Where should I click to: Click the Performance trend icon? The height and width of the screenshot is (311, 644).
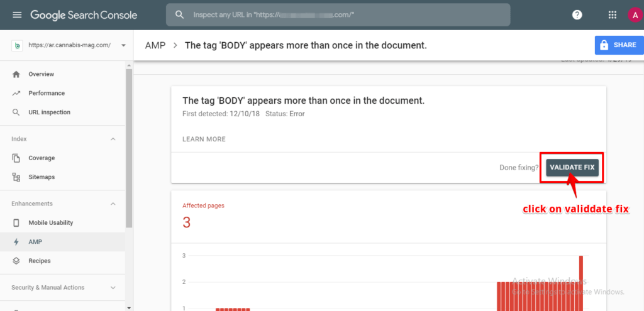point(16,93)
